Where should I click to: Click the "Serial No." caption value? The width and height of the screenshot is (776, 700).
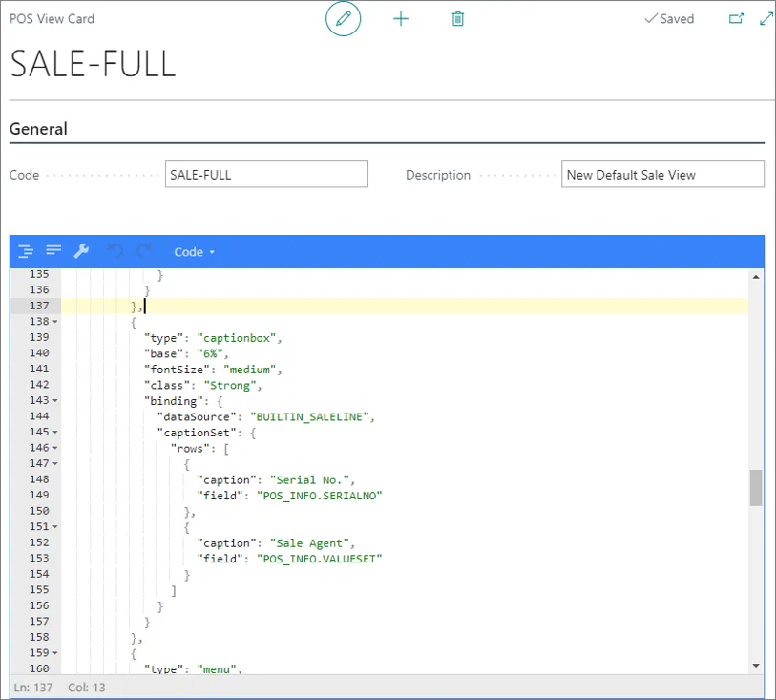tap(309, 480)
